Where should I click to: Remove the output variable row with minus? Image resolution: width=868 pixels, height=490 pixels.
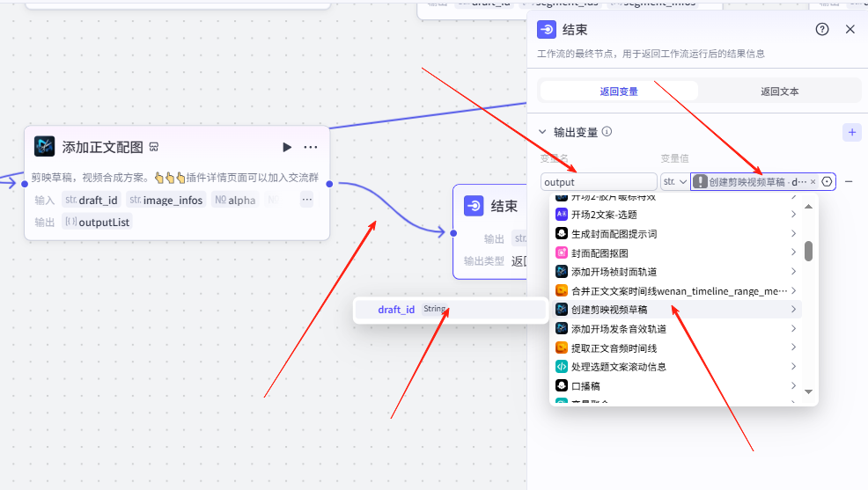[849, 181]
